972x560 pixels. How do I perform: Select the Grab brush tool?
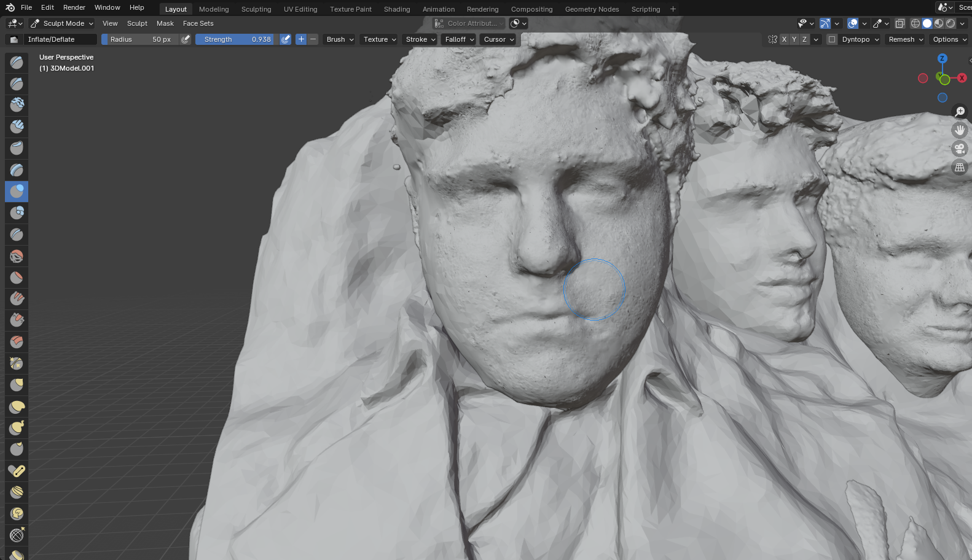click(x=17, y=385)
